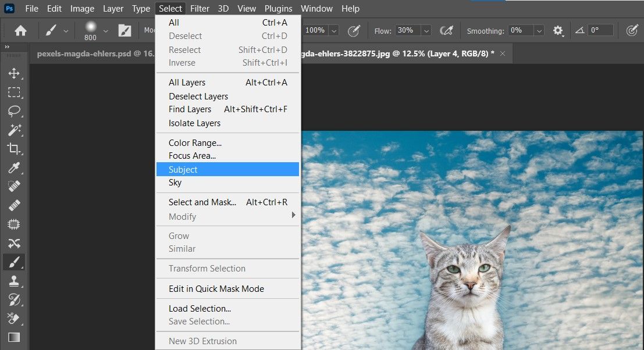The width and height of the screenshot is (644, 350).
Task: Choose Subject from the Select menu
Action: (x=227, y=169)
